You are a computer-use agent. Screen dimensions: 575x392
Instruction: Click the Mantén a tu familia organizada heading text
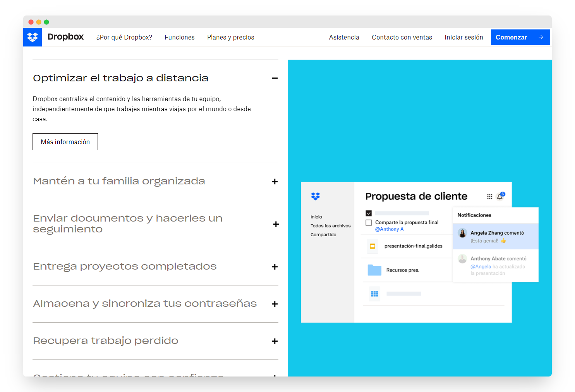[x=119, y=181]
